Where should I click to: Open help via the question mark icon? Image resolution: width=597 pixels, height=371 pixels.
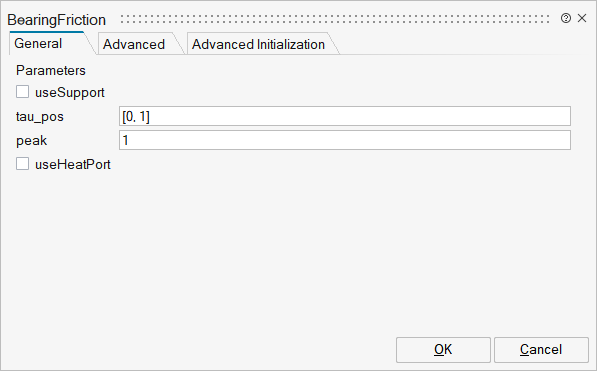(x=565, y=18)
